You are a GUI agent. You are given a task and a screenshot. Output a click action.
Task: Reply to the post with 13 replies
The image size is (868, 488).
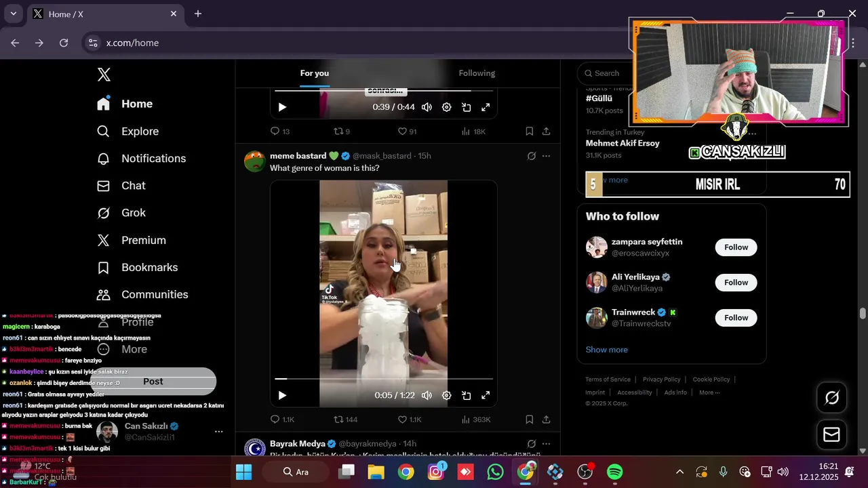[279, 131]
